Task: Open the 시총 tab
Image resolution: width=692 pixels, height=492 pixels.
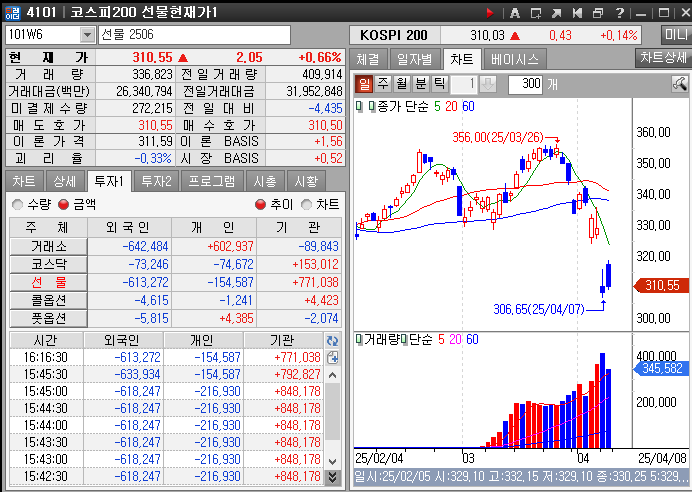Action: 265,181
